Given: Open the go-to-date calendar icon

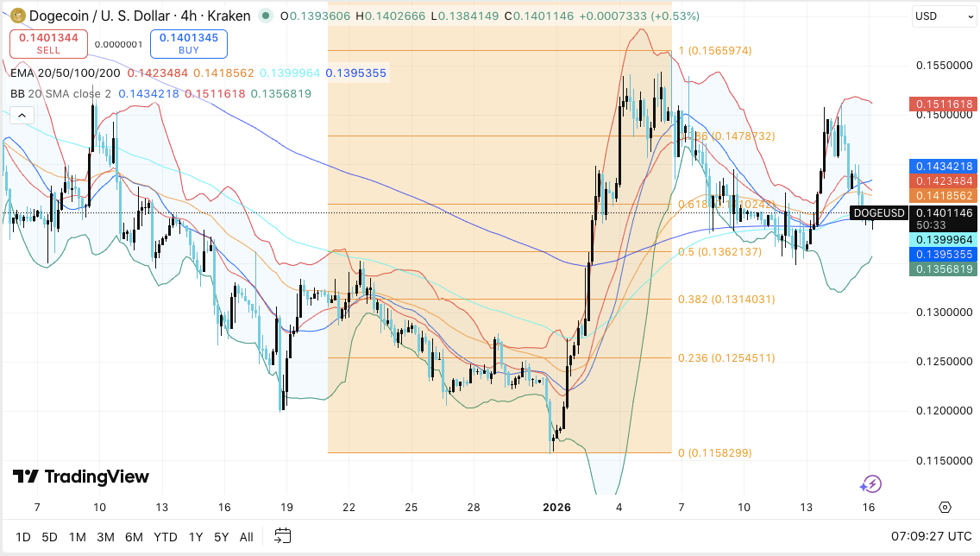Looking at the screenshot, I should click(283, 536).
